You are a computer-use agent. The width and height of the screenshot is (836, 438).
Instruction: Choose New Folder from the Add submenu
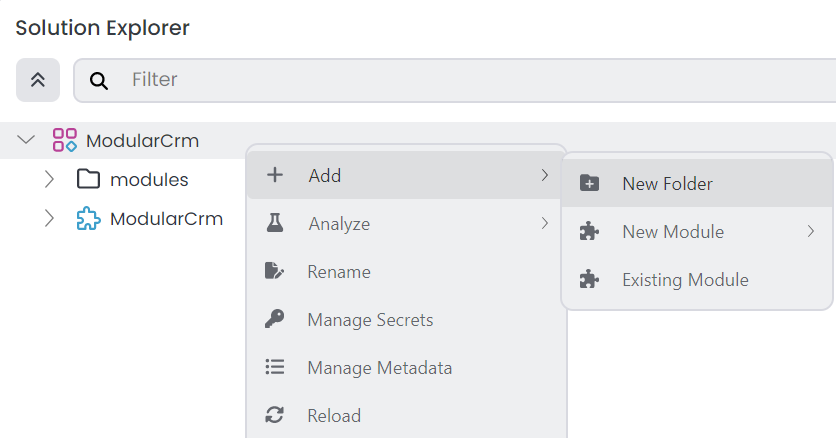click(x=667, y=184)
